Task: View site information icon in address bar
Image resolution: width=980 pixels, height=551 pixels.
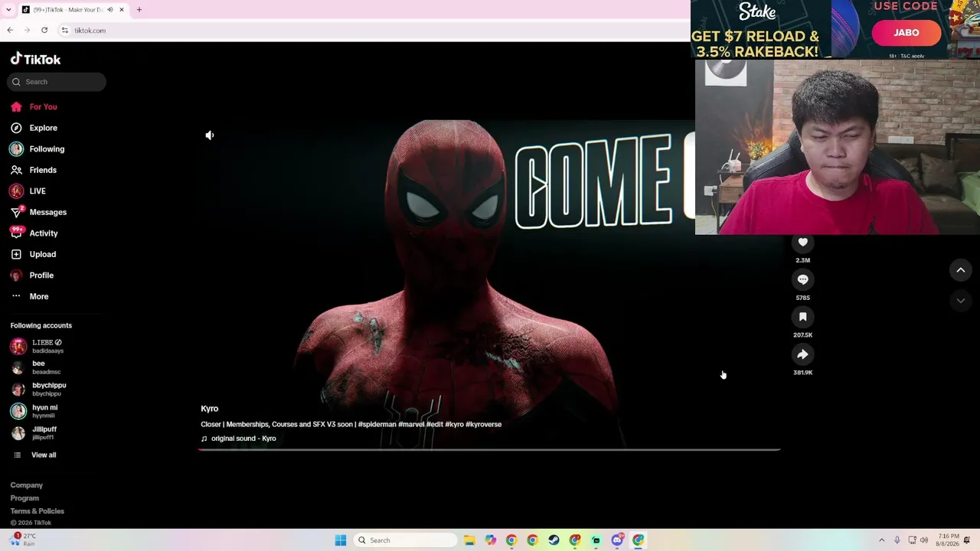Action: point(65,31)
